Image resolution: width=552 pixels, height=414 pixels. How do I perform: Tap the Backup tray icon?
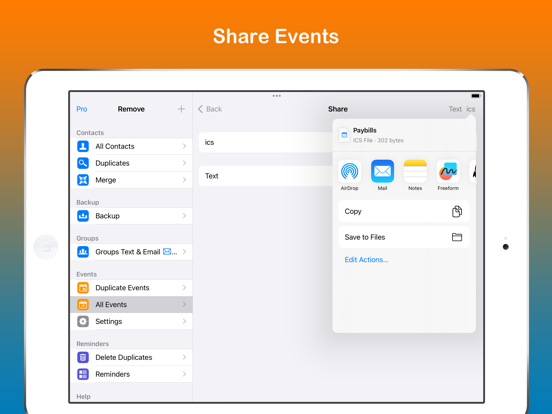(x=83, y=216)
